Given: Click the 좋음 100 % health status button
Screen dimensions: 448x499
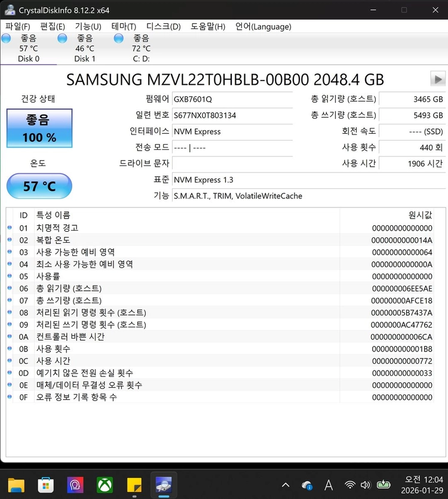Looking at the screenshot, I should [x=39, y=128].
